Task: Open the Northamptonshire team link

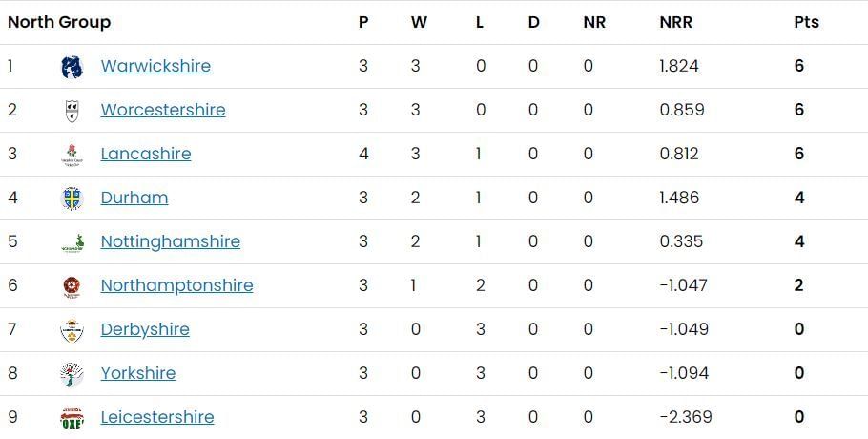Action: click(x=176, y=285)
